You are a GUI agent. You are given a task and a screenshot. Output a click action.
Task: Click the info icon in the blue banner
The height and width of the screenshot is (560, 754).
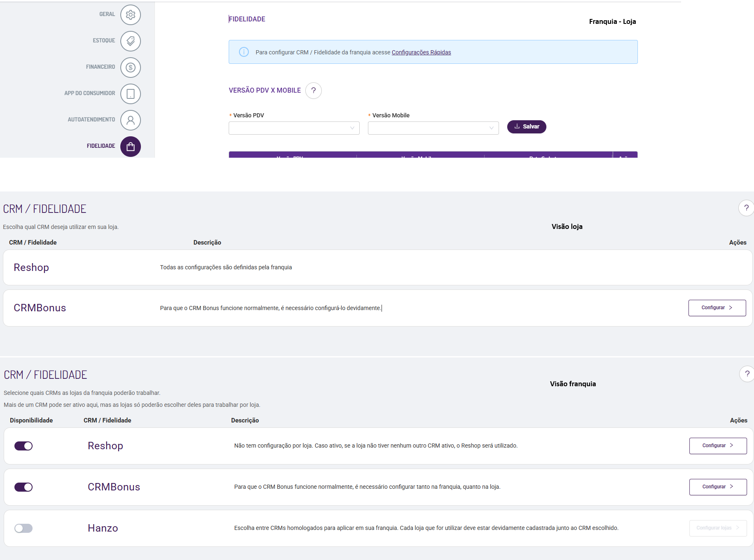click(x=244, y=52)
